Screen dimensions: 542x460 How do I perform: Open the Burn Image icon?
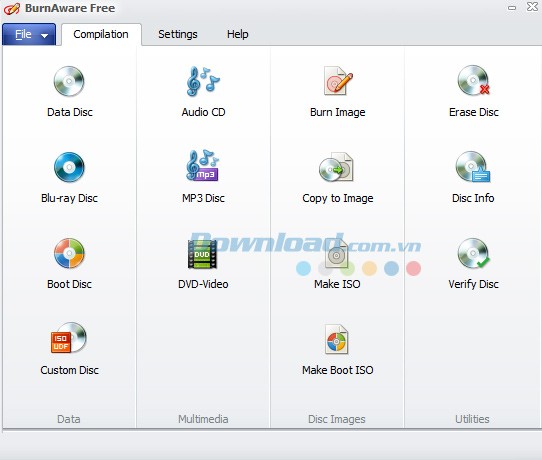pyautogui.click(x=338, y=81)
